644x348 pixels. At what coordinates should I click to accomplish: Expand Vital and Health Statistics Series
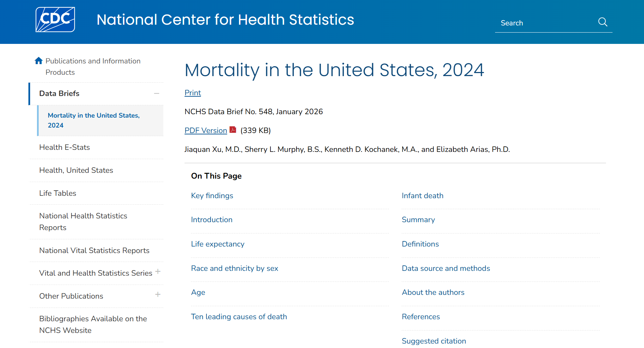[x=158, y=272]
